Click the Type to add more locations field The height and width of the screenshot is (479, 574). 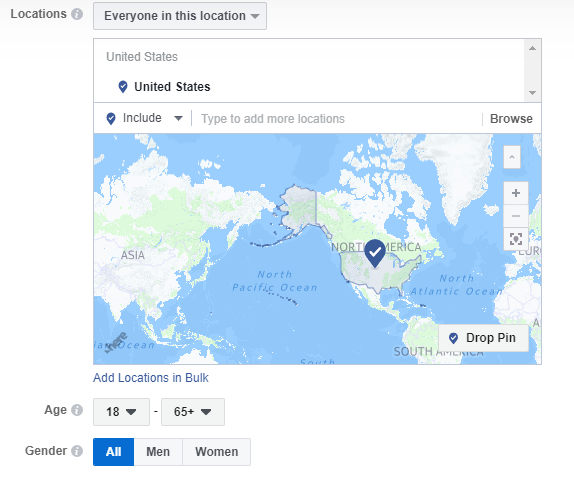(x=337, y=119)
